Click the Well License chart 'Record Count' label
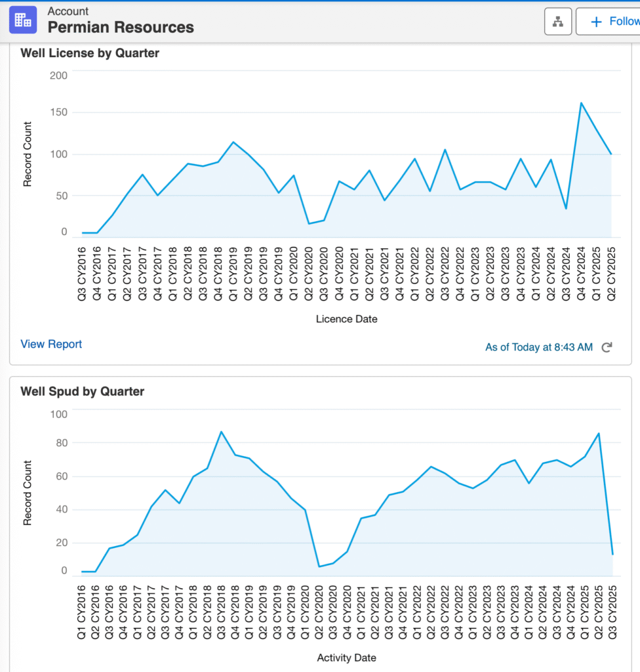 [x=28, y=154]
